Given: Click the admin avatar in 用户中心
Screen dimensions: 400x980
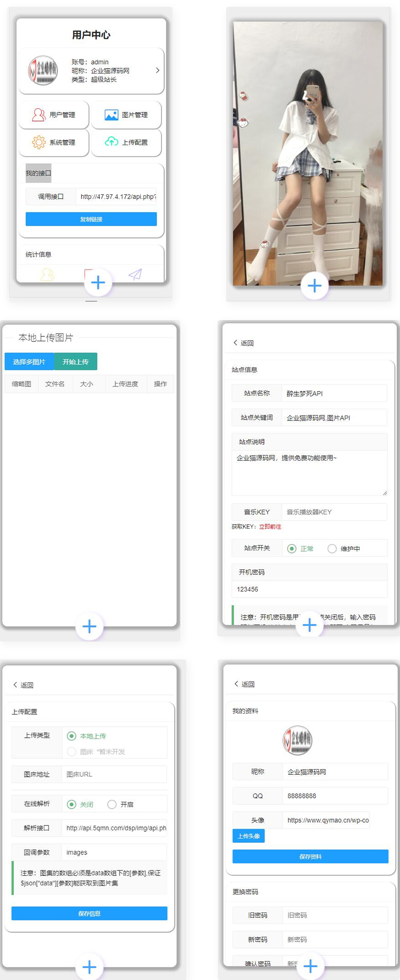Looking at the screenshot, I should point(43,71).
